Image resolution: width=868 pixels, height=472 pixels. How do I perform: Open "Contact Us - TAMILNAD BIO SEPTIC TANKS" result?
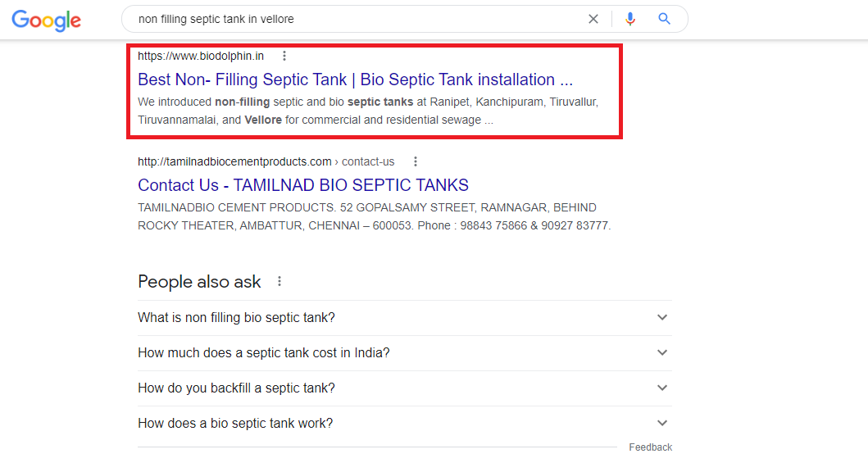303,185
